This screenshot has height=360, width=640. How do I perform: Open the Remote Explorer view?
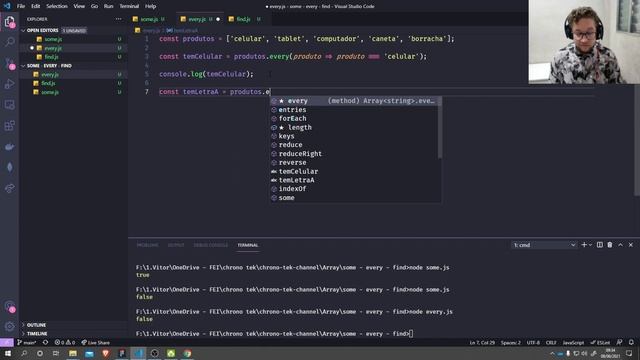[x=9, y=105]
